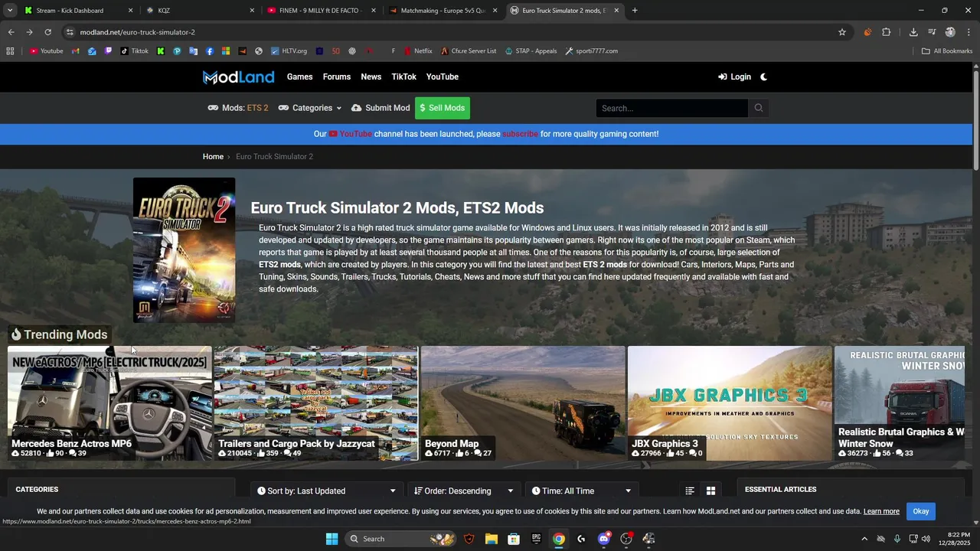
Task: Open Trailers and Cargo Pack by Jazzycat
Action: (316, 403)
